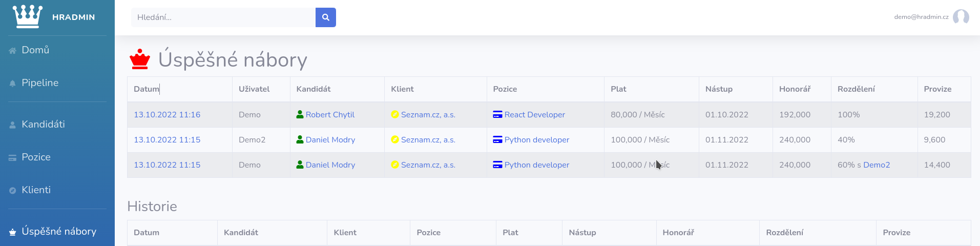Click the Datum column header in the top table

(x=147, y=89)
